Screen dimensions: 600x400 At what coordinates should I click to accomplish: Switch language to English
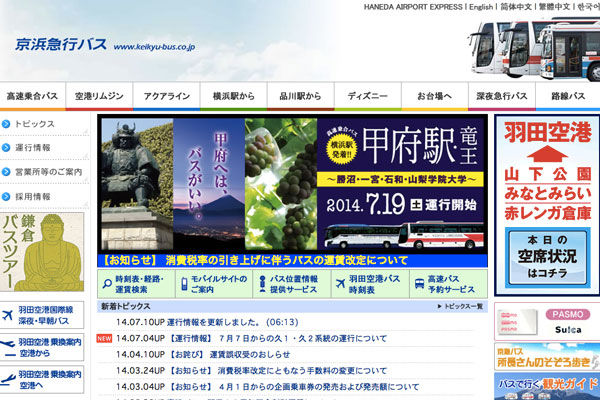tap(481, 7)
